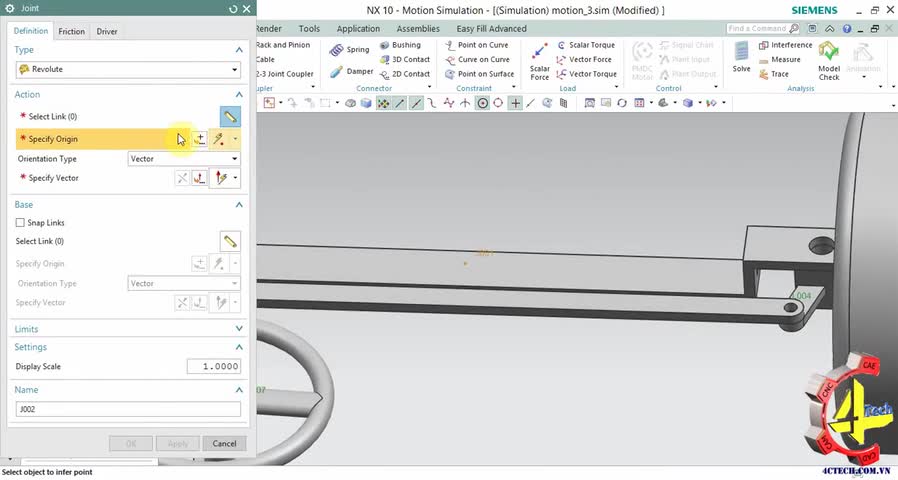Click the inferred point icon for Specify Origin
Image resolution: width=898 pixels, height=480 pixels.
(x=219, y=139)
